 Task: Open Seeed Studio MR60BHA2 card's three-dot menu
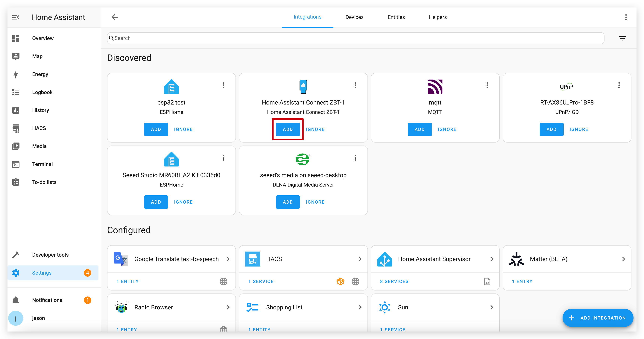tap(224, 158)
